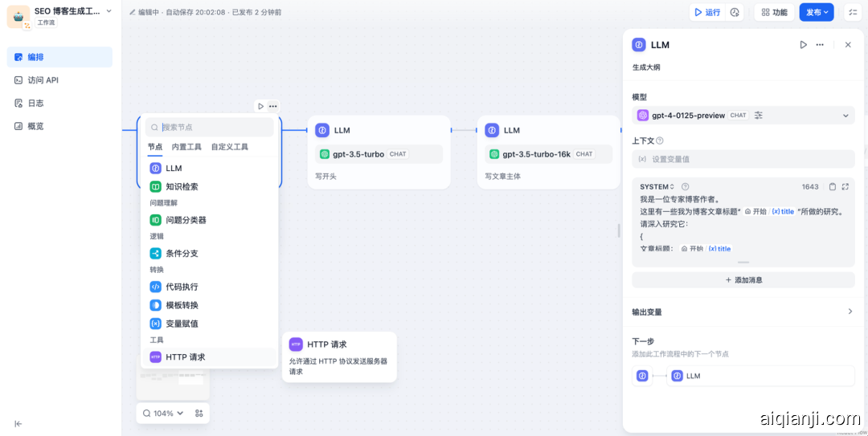Image resolution: width=868 pixels, height=436 pixels.
Task: Switch to the 内置工具 tab
Action: [186, 147]
